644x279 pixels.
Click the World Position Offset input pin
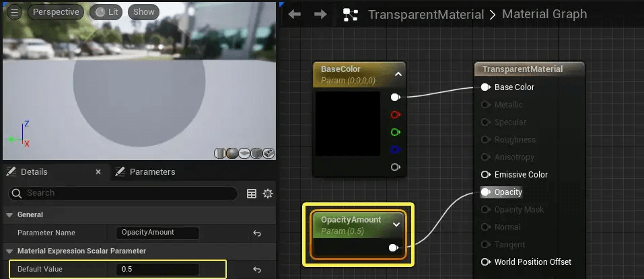pyautogui.click(x=485, y=262)
